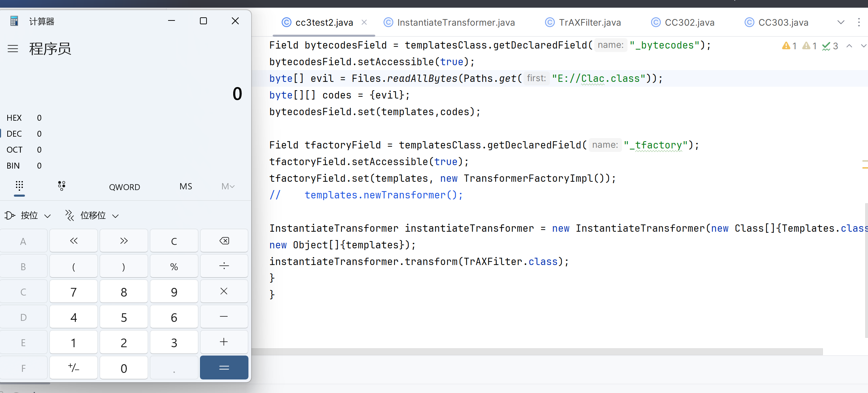This screenshot has width=868, height=393.
Task: Click number 8 key
Action: pyautogui.click(x=124, y=291)
